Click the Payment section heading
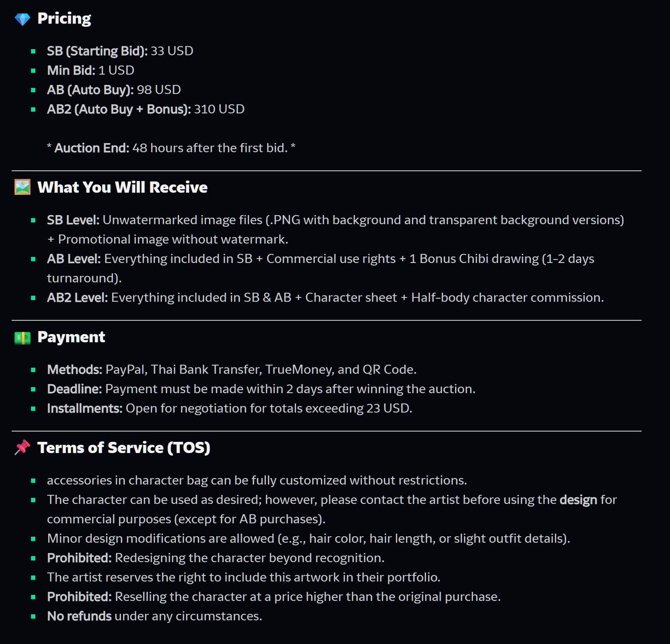 pos(71,337)
